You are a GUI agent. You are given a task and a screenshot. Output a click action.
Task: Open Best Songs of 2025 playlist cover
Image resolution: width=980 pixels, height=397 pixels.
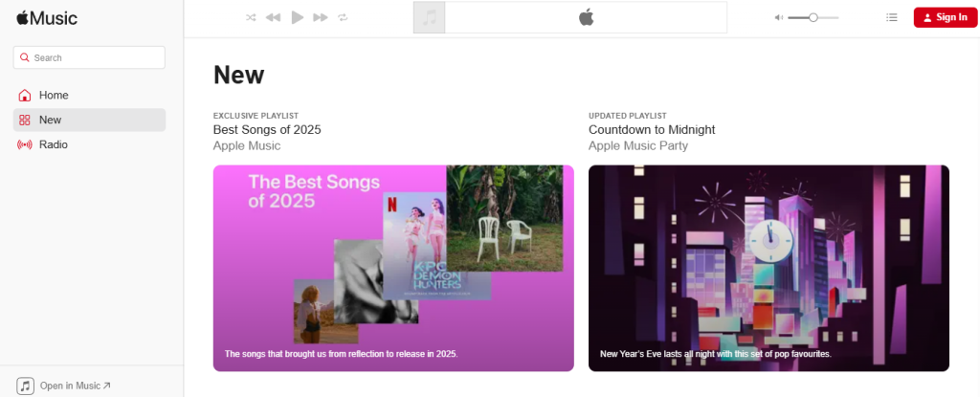click(x=393, y=268)
